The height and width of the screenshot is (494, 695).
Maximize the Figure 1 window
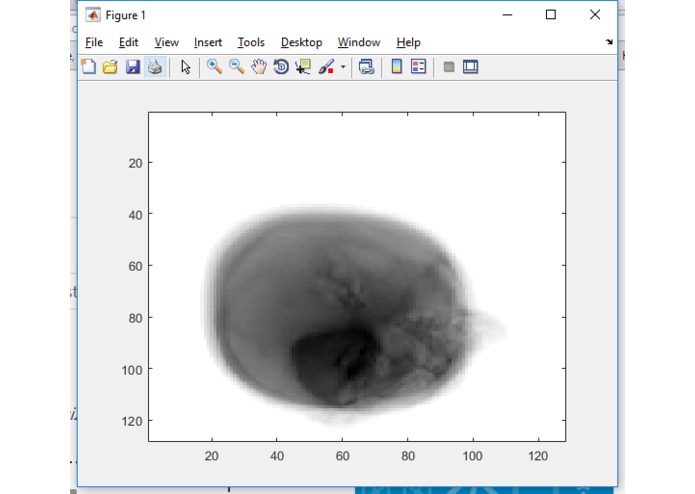tap(551, 15)
